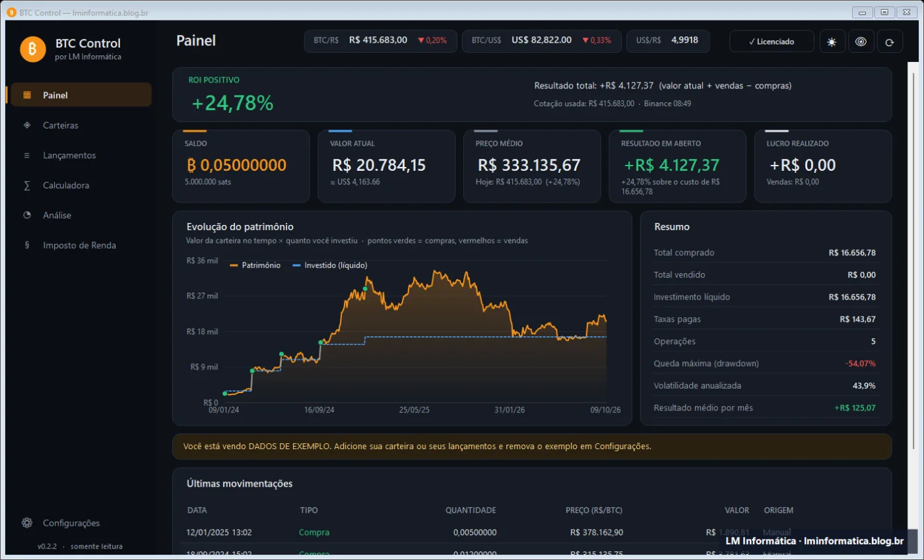Toggle the Patrimônio legend series

255,265
